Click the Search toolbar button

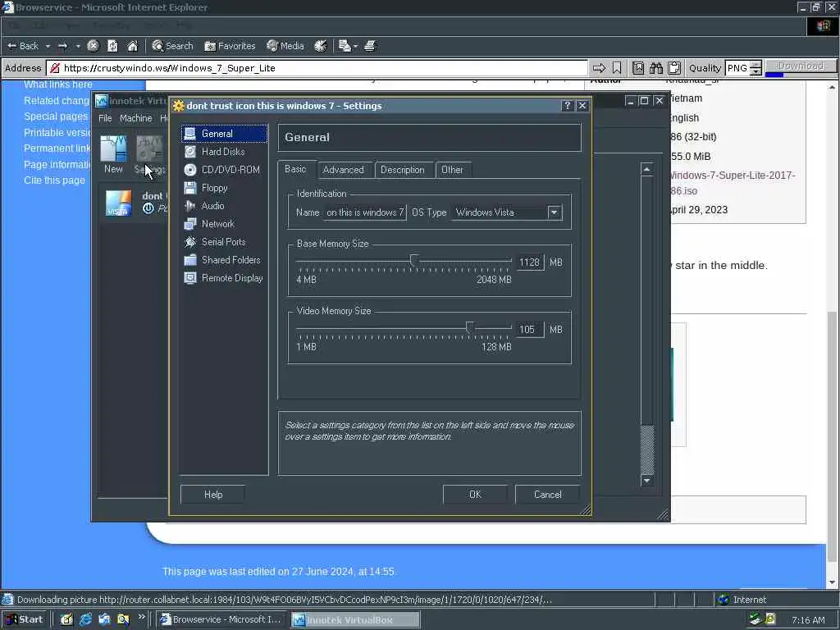click(172, 46)
